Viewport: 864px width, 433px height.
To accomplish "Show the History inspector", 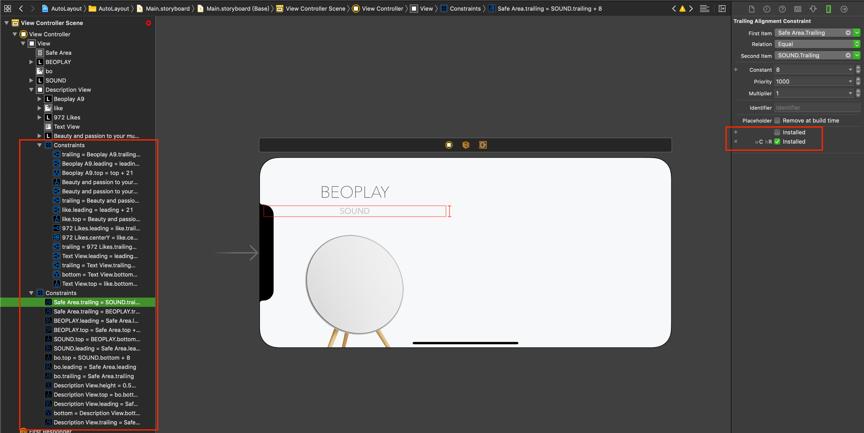I will (x=766, y=9).
